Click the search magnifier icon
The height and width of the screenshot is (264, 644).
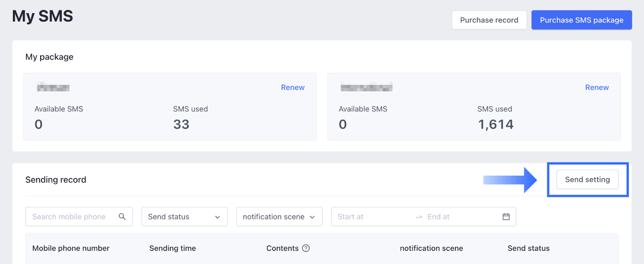tap(122, 217)
